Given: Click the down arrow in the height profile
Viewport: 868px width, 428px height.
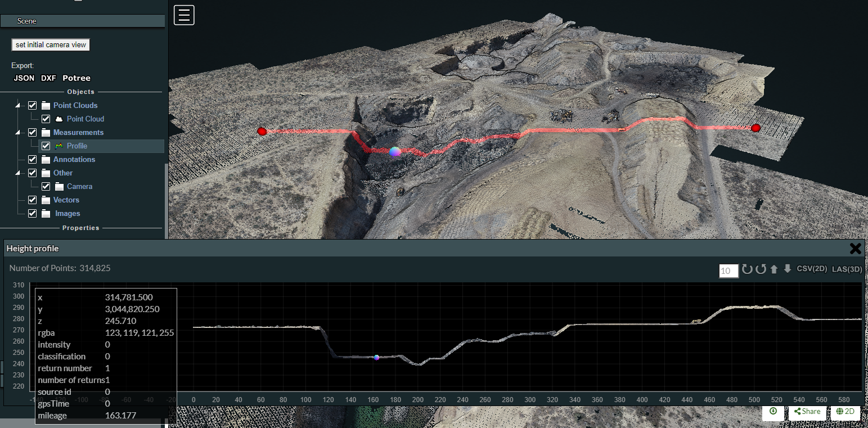Looking at the screenshot, I should coord(788,269).
